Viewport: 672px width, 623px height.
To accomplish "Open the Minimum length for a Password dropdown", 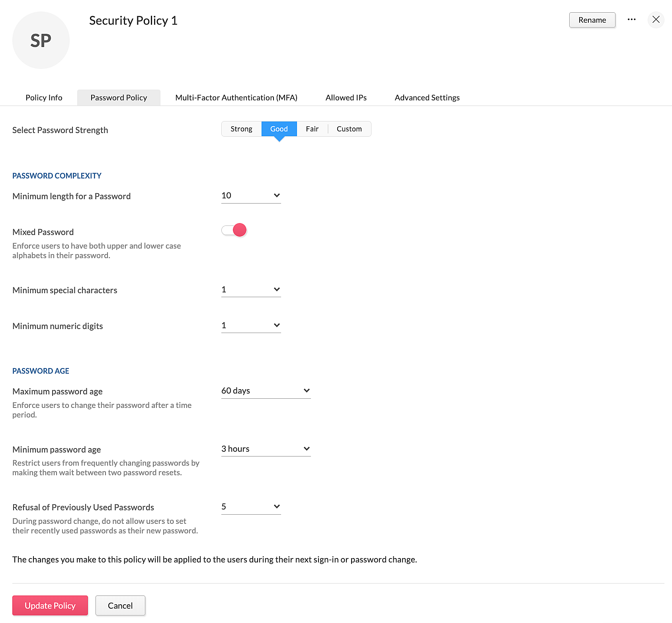I will pyautogui.click(x=251, y=196).
